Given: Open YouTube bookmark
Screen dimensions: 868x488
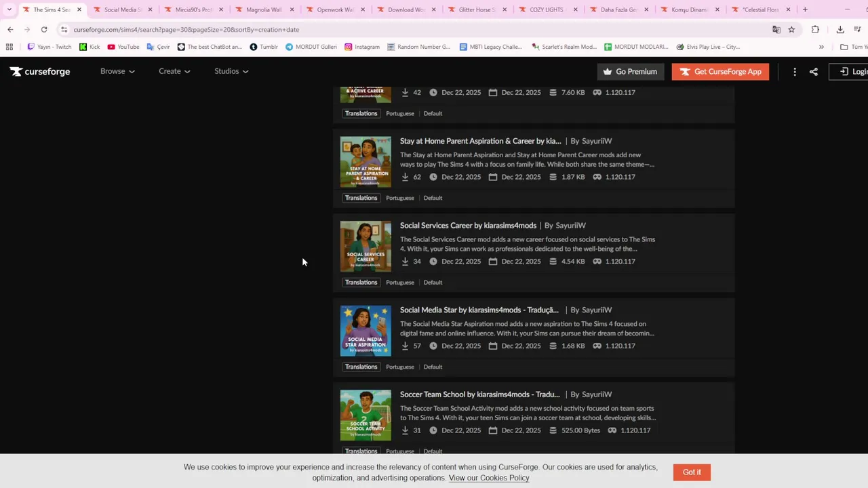Looking at the screenshot, I should click(x=123, y=47).
